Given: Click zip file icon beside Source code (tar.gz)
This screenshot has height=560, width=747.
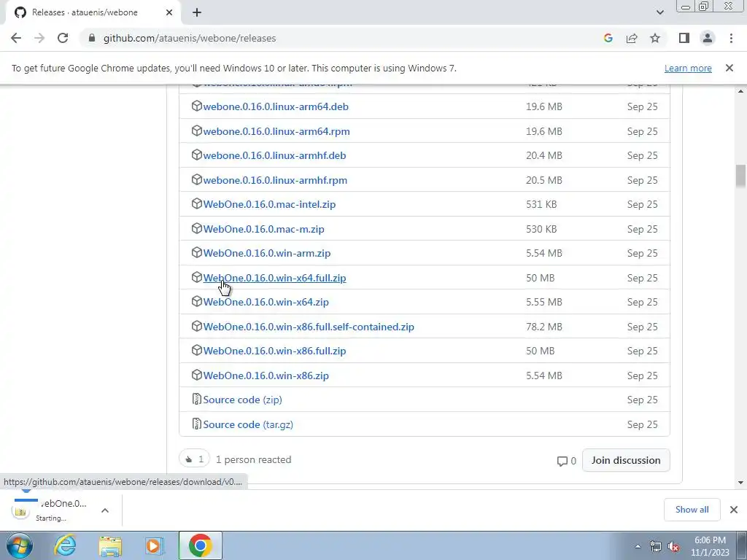Looking at the screenshot, I should 196,424.
